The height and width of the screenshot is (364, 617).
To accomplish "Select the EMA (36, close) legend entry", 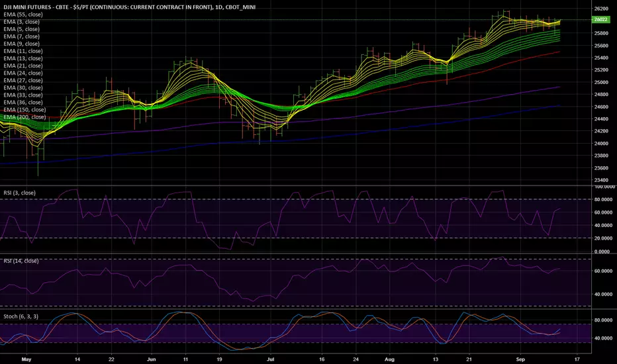I will point(23,103).
